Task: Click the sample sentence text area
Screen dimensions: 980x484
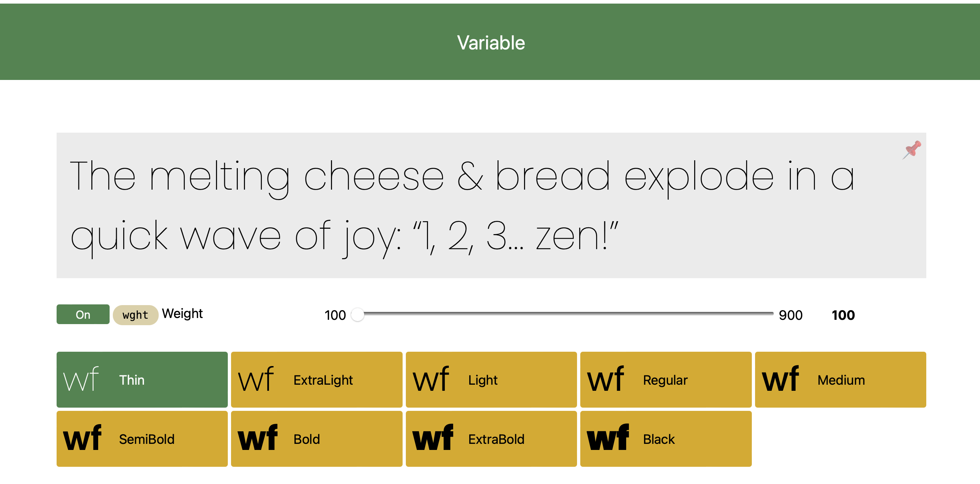Action: [x=491, y=206]
